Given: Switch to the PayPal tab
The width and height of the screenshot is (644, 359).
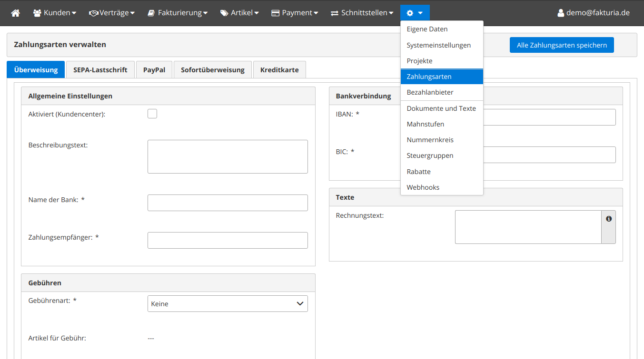Looking at the screenshot, I should [154, 70].
